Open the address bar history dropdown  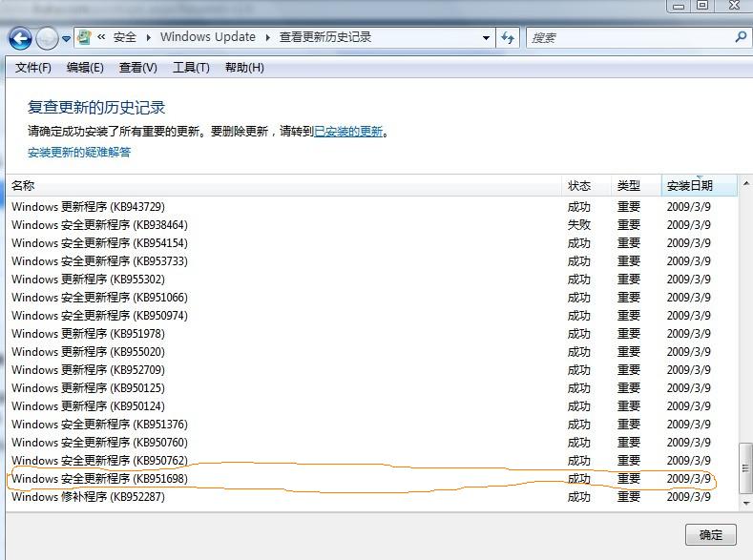[x=486, y=38]
